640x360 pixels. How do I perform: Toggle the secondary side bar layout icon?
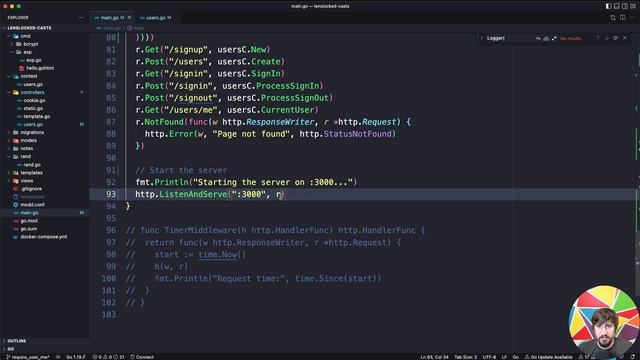[624, 6]
